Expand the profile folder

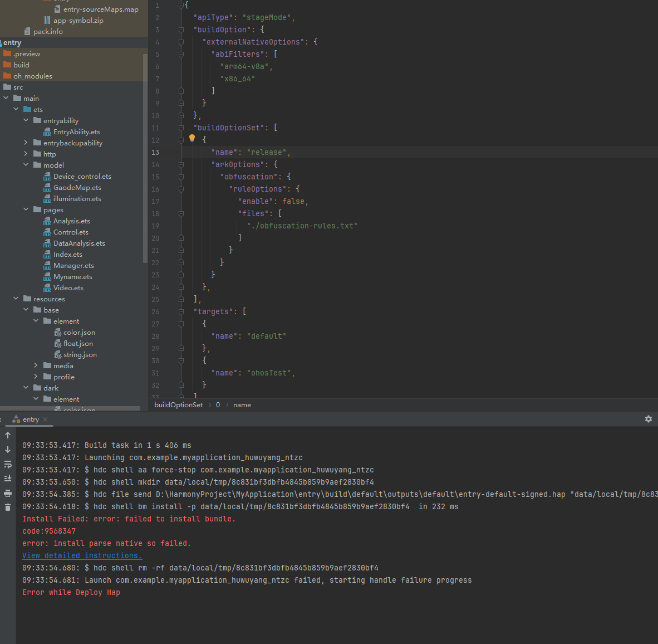[x=36, y=377]
